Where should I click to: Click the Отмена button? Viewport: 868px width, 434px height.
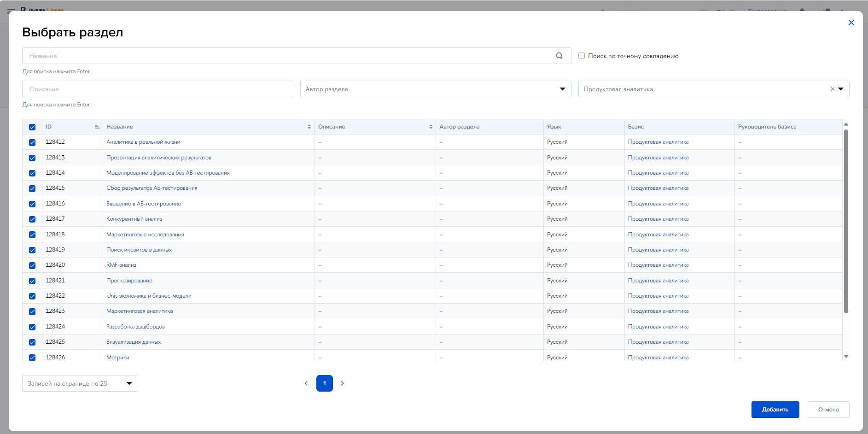828,409
